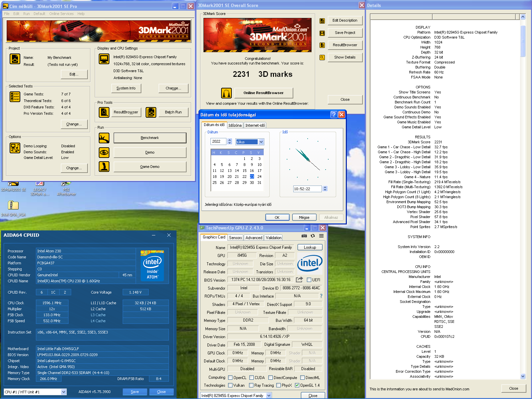This screenshot has width=532, height=399.
Task: Click the Options demo settings icon
Action: [15, 148]
